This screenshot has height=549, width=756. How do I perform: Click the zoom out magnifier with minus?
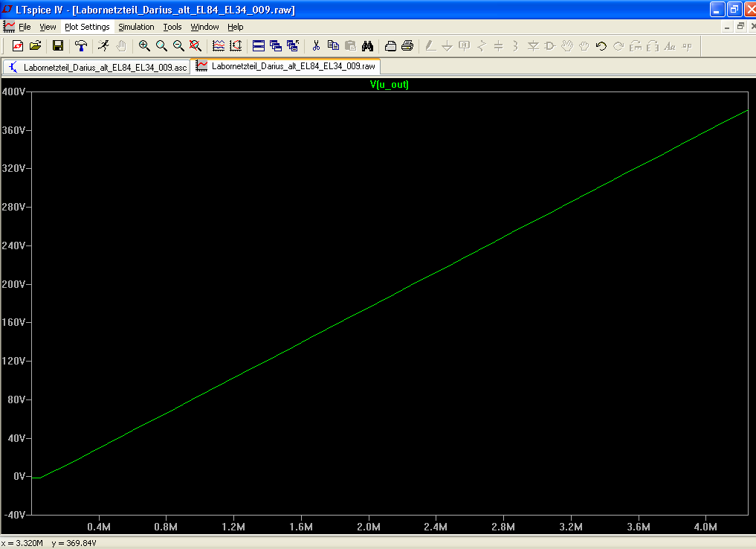[x=178, y=46]
